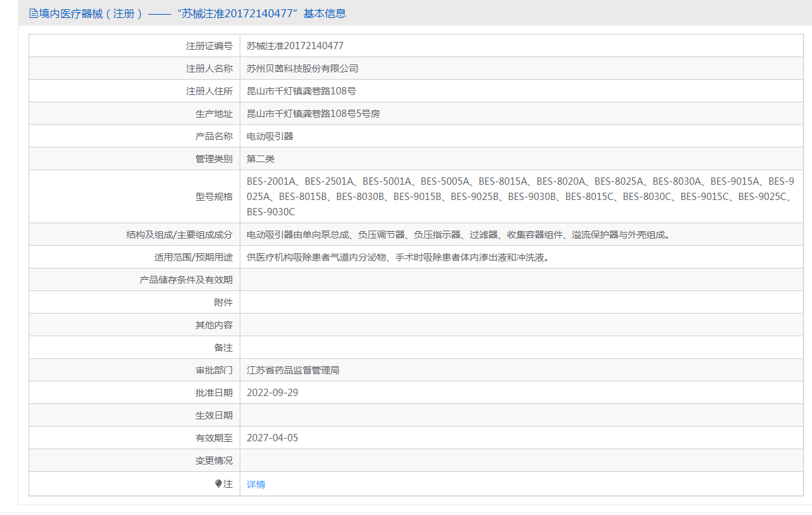Image resolution: width=812 pixels, height=515 pixels.
Task: Click the 其他内容 label
Action: [214, 325]
